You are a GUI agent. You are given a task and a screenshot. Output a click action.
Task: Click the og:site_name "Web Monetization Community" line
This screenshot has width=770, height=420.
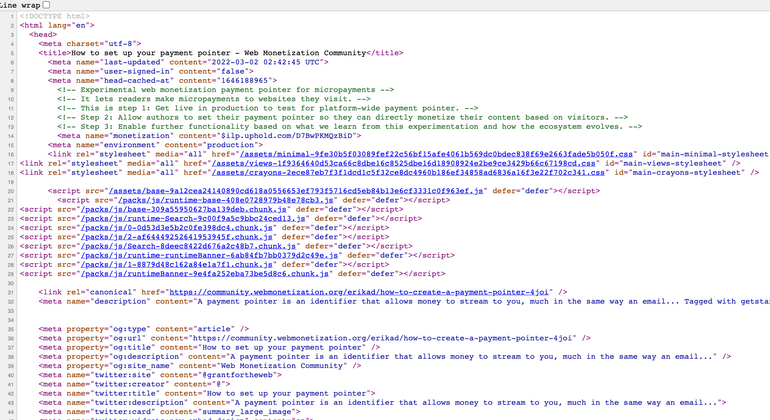pos(200,366)
